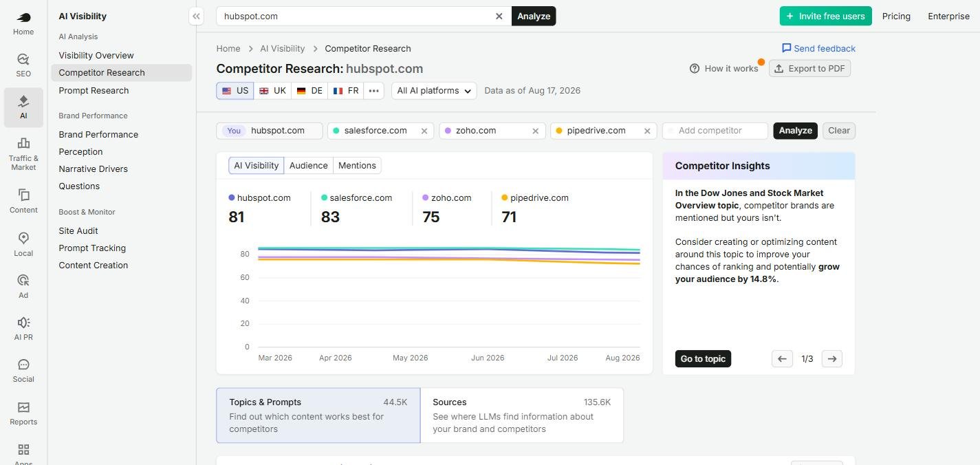Go to next competitor insight

[832, 358]
